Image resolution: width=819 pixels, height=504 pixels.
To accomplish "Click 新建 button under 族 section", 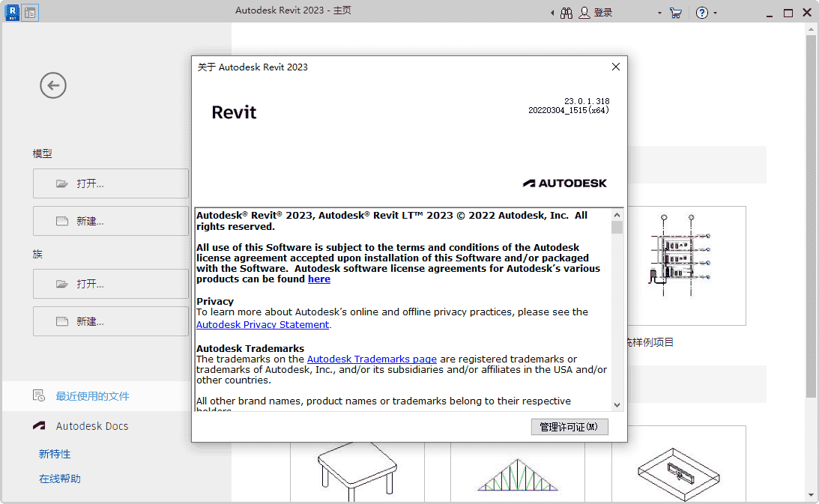I will [x=111, y=321].
